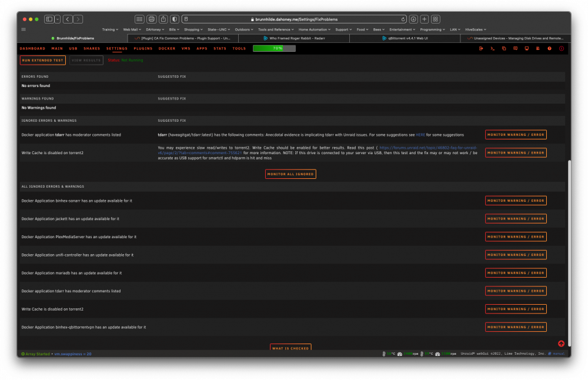Image resolution: width=588 pixels, height=380 pixels.
Task: Monitor warning for mariadb update row
Action: (516, 273)
